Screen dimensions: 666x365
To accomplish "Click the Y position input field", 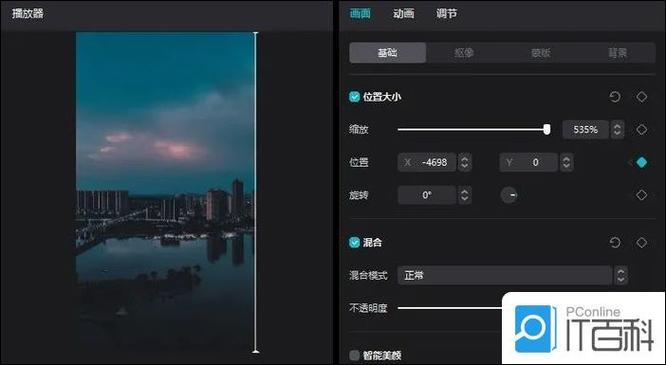I will point(528,162).
